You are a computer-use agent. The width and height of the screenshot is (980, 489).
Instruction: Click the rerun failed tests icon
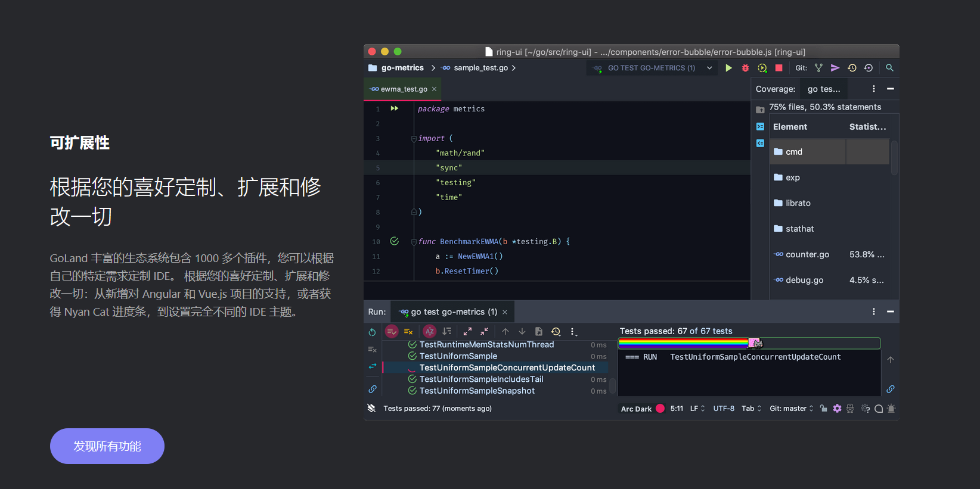372,350
